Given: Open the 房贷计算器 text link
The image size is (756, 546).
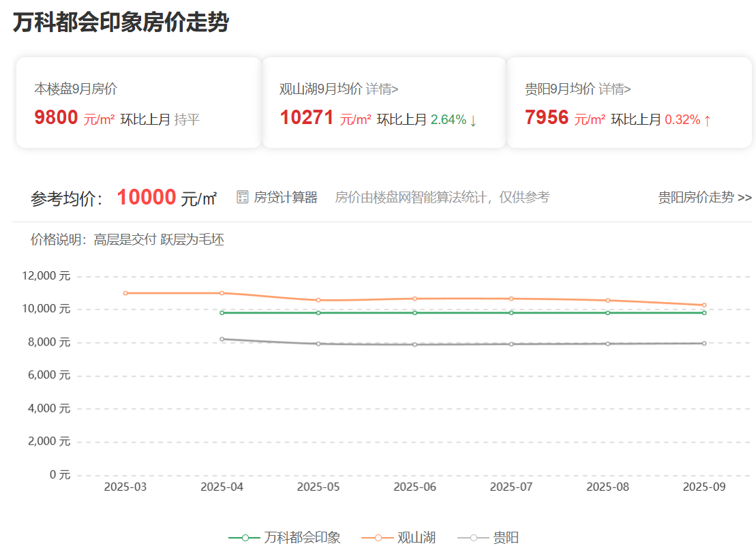Looking at the screenshot, I should 286,198.
